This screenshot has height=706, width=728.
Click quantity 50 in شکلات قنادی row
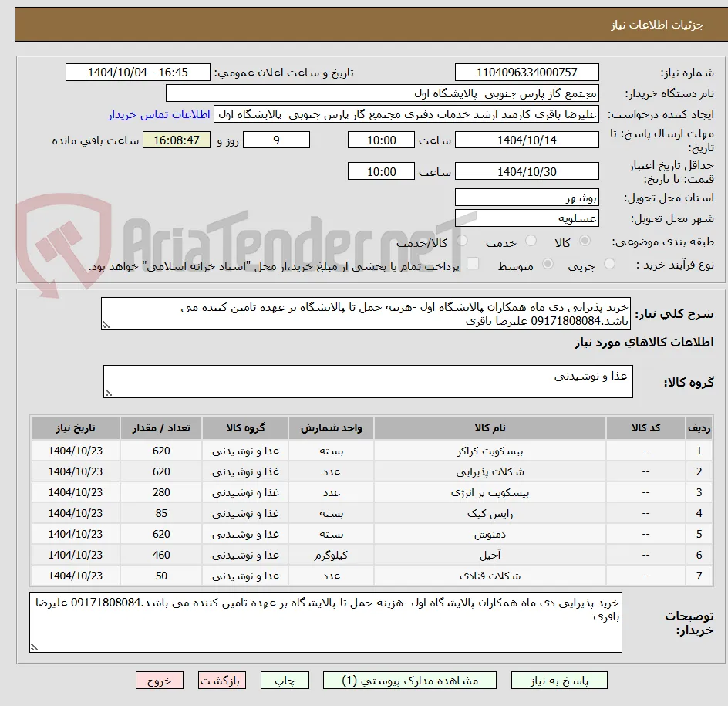pyautogui.click(x=161, y=576)
